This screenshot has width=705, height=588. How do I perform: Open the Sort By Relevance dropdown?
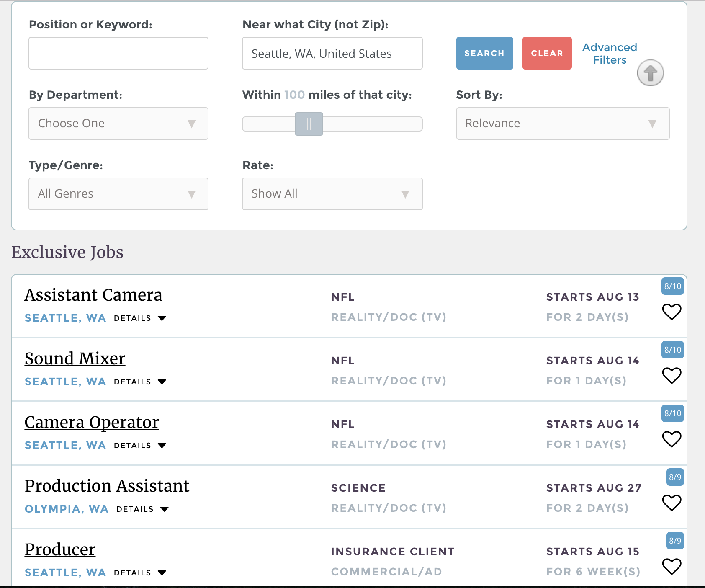click(x=563, y=124)
